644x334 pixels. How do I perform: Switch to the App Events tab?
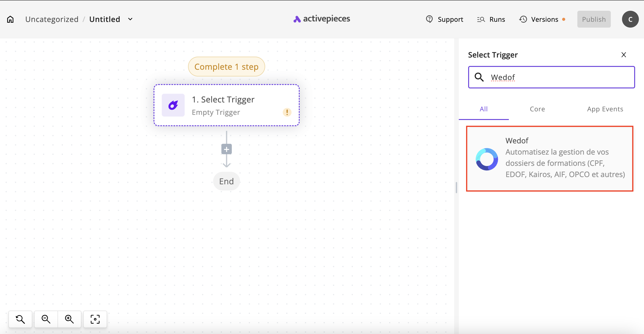tap(605, 109)
